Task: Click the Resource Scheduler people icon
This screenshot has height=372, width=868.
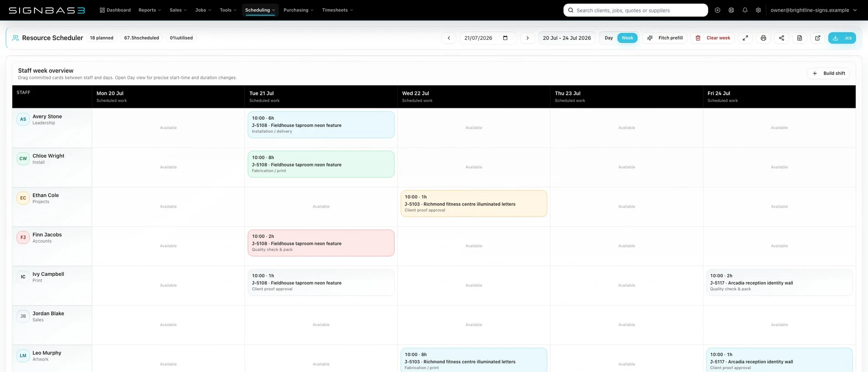Action: (x=15, y=38)
